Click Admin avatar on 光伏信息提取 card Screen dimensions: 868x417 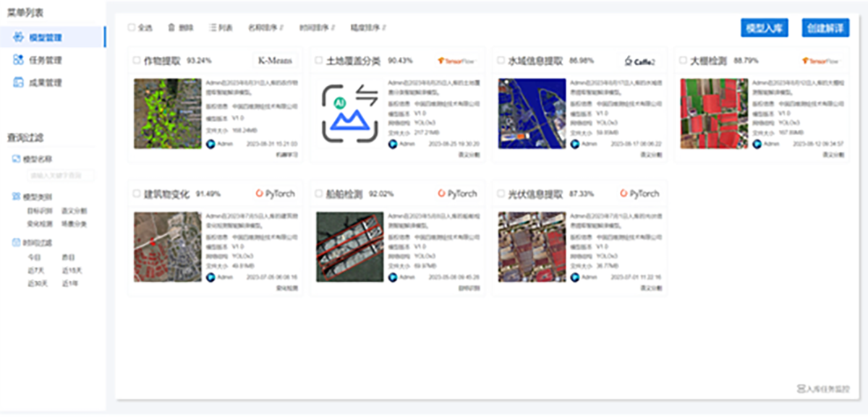[575, 277]
